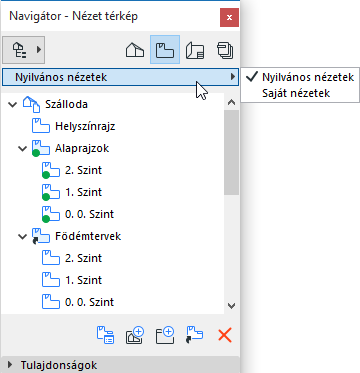Screen dimensions: 360x373
Task: Click the view icon beside Födémtervek 2. Szint
Action: point(51,258)
